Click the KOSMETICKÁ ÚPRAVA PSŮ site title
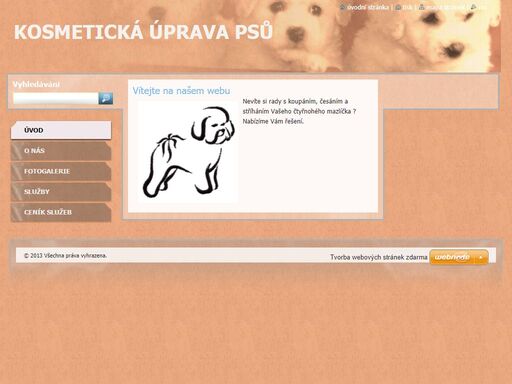Viewport: 512px width, 384px height. click(x=143, y=32)
